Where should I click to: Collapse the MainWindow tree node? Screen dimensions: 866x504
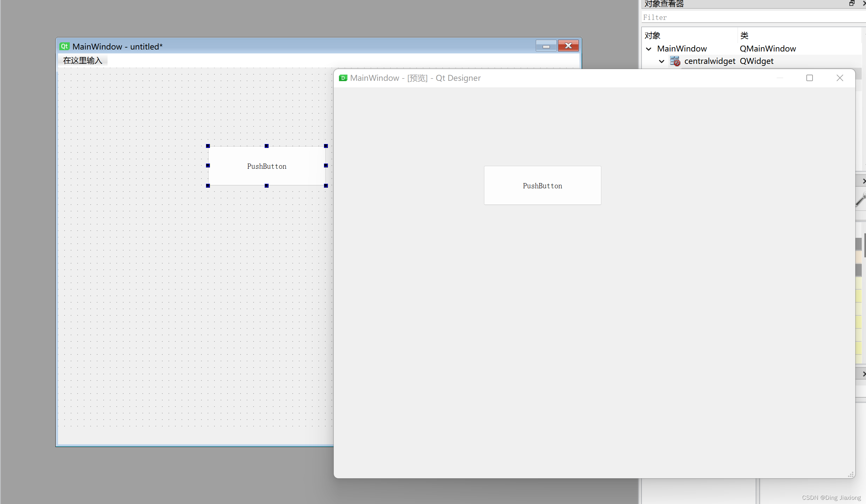(649, 49)
